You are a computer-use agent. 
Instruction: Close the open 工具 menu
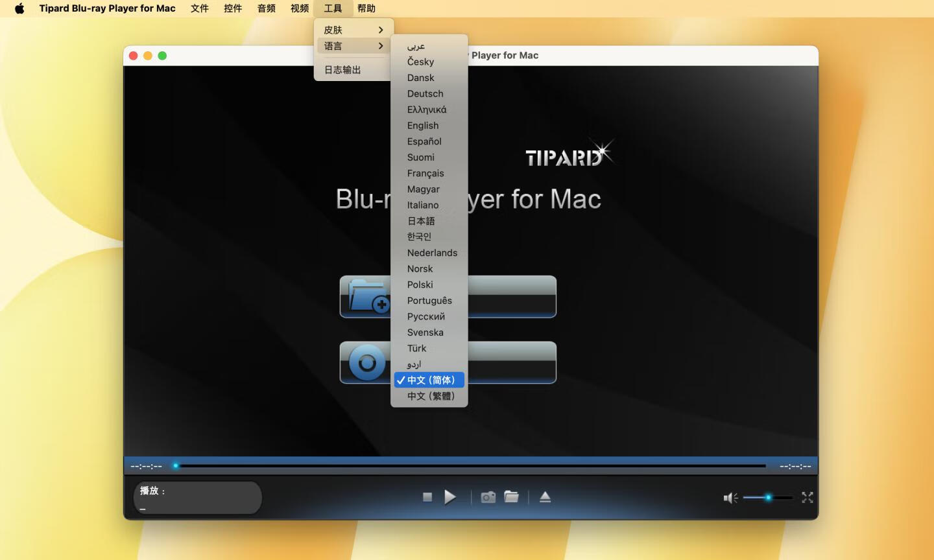[x=333, y=8]
